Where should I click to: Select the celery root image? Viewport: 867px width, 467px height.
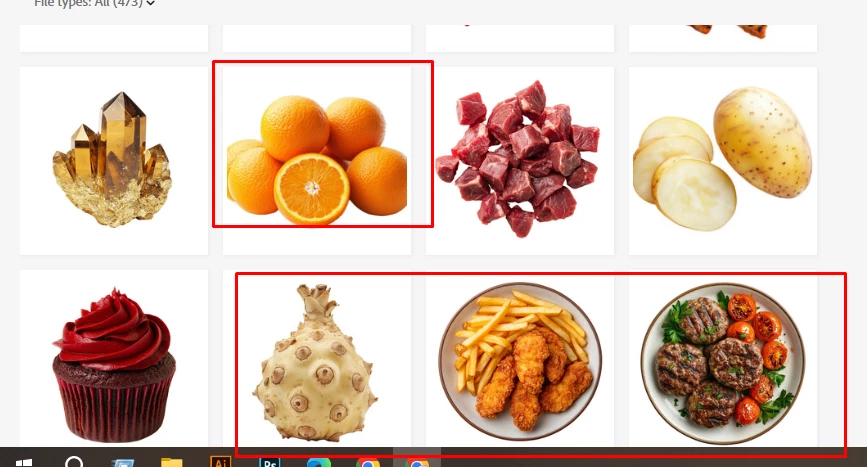click(x=317, y=358)
